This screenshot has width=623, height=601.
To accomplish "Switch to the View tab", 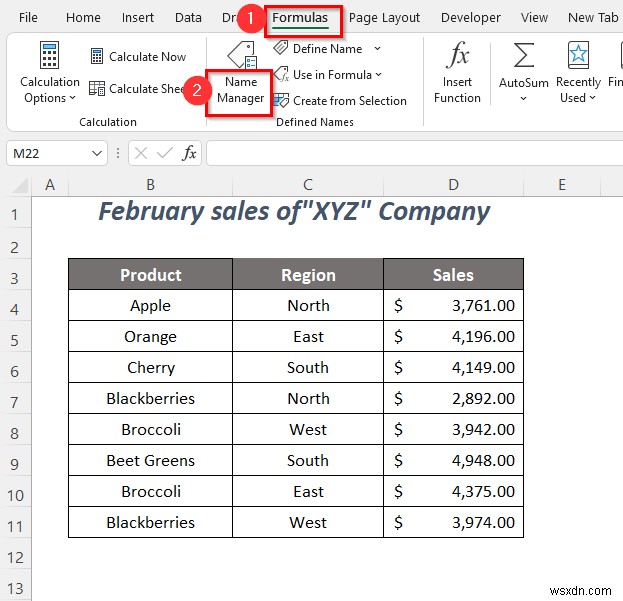I will tap(534, 17).
